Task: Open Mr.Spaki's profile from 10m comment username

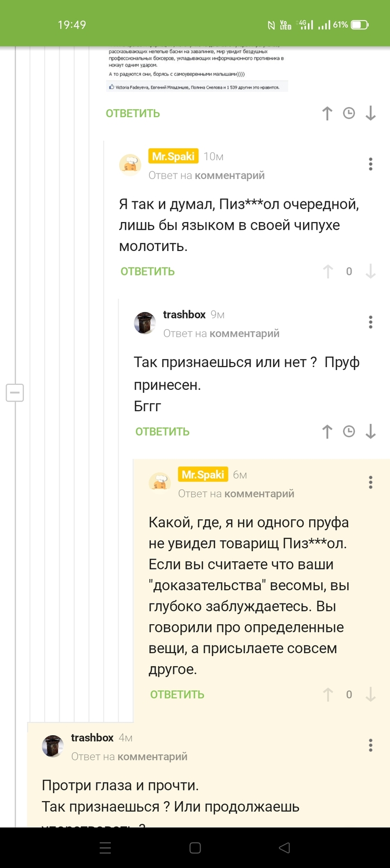Action: pos(173,156)
